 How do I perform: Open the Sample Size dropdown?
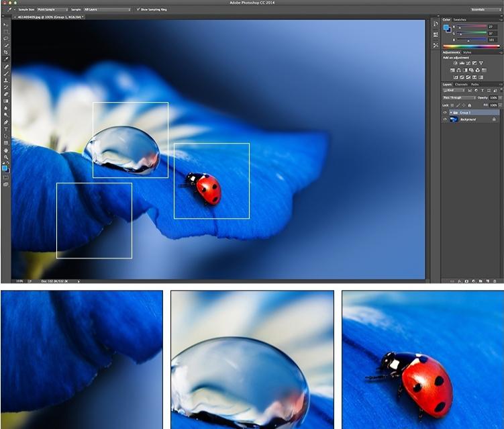click(52, 9)
